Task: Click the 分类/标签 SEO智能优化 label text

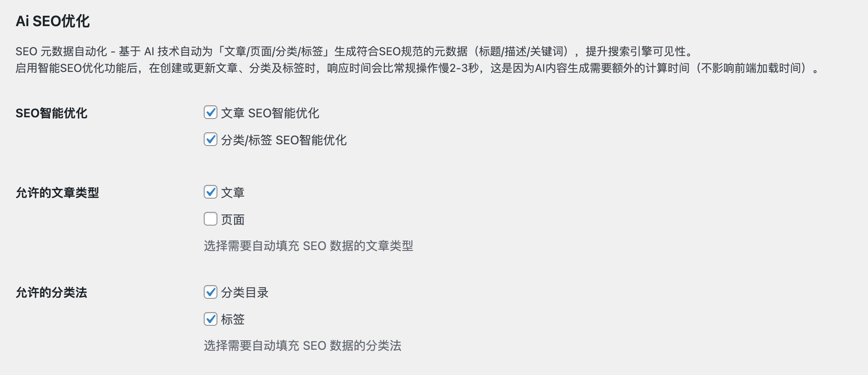Action: [x=283, y=140]
